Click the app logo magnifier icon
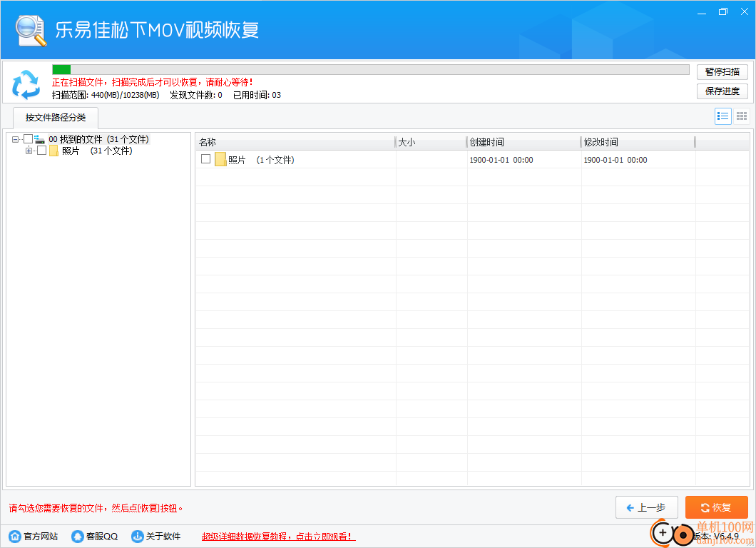 pyautogui.click(x=31, y=31)
